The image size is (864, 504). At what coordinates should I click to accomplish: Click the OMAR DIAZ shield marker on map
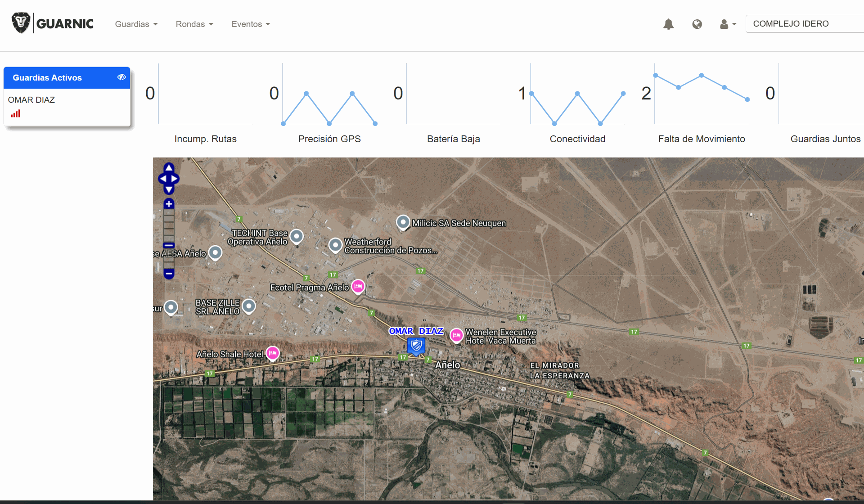pyautogui.click(x=416, y=346)
